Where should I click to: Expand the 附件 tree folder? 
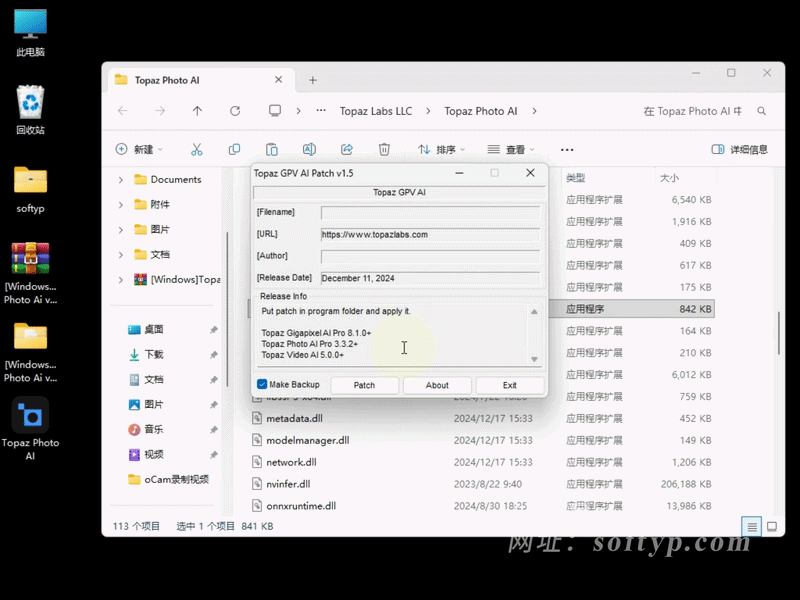click(121, 205)
